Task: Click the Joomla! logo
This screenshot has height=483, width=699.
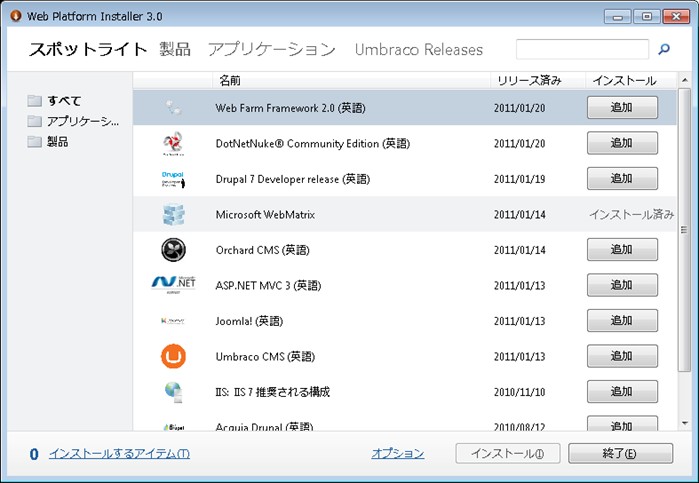Action: tap(173, 321)
